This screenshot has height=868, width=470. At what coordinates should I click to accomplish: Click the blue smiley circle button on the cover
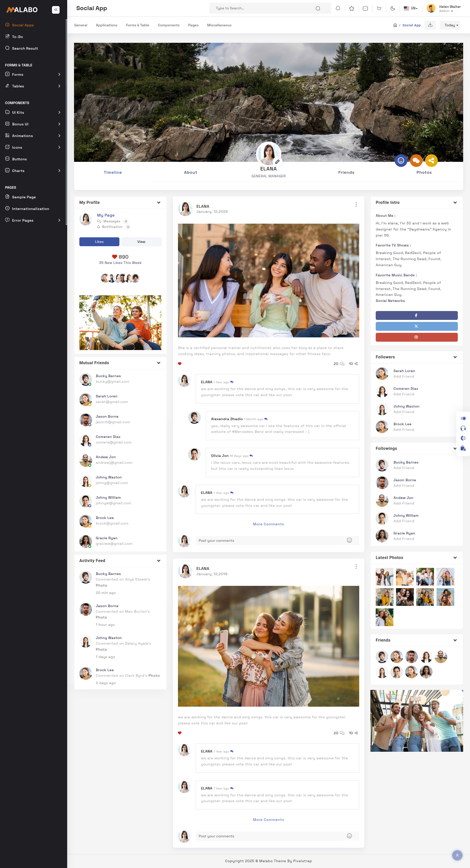(401, 160)
